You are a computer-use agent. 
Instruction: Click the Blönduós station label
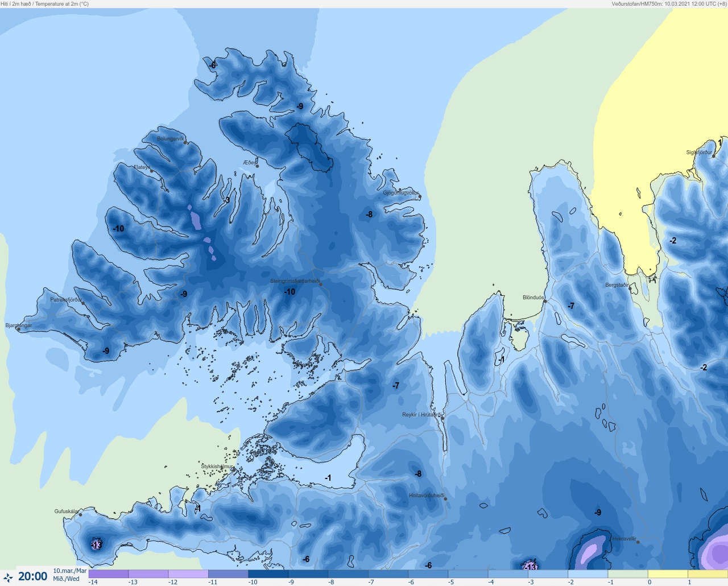533,298
